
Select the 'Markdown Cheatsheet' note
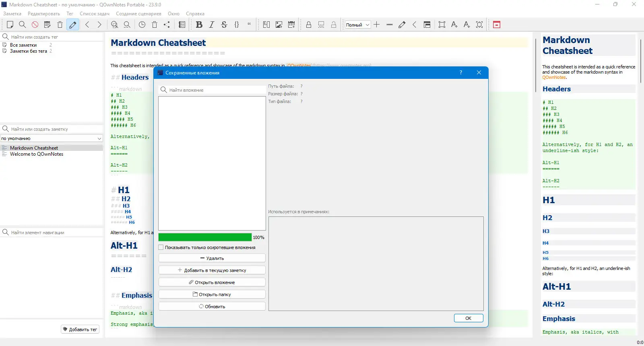click(x=52, y=148)
